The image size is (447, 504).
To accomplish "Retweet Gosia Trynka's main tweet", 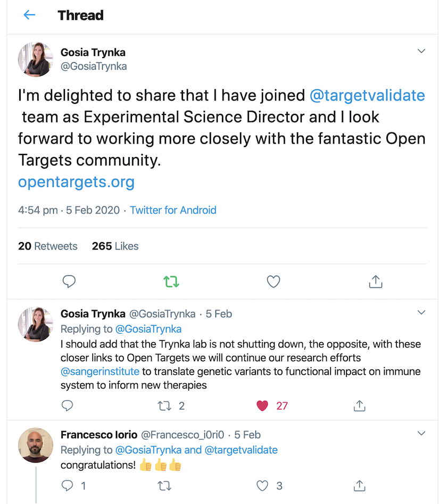I will click(x=171, y=282).
